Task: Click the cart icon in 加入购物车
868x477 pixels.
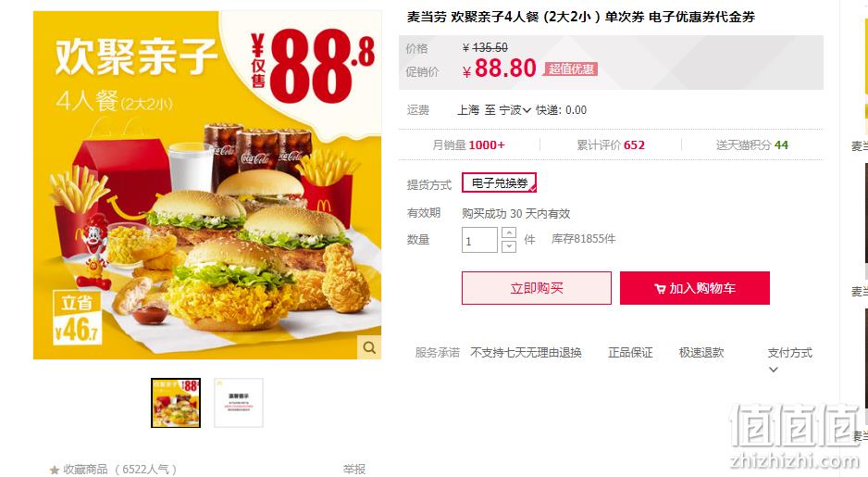Action: point(660,289)
